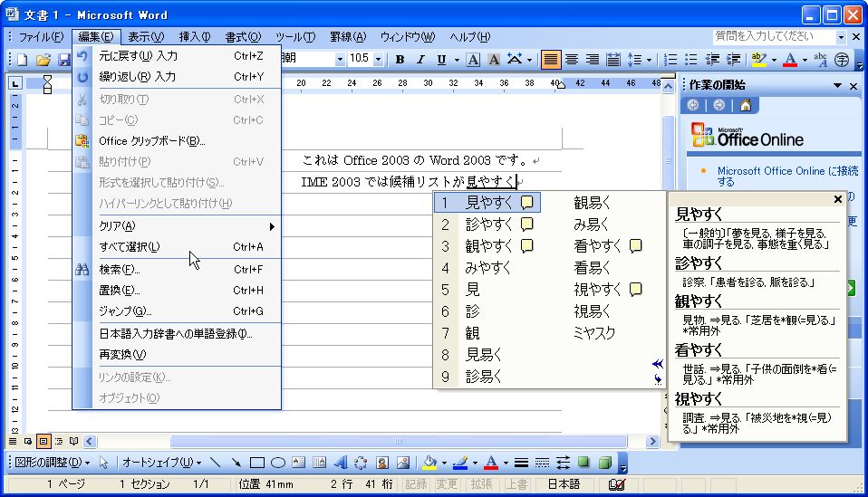Start a numbered list
This screenshot has height=497, width=868.
pos(670,59)
